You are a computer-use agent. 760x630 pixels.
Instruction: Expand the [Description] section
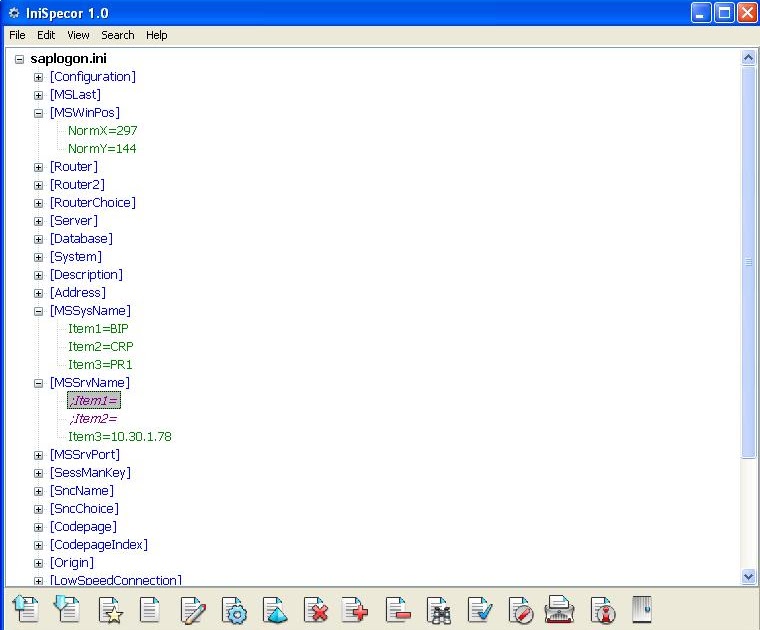(x=38, y=275)
